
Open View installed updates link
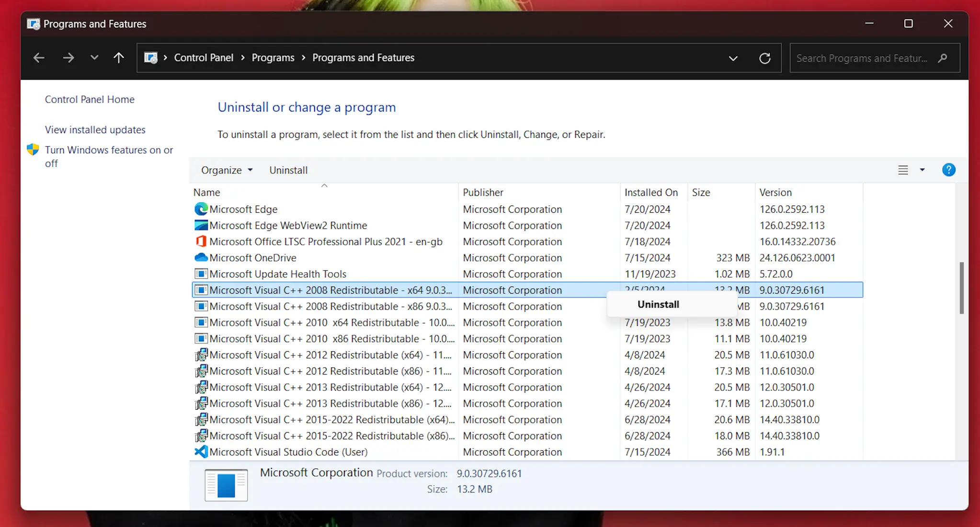[95, 130]
